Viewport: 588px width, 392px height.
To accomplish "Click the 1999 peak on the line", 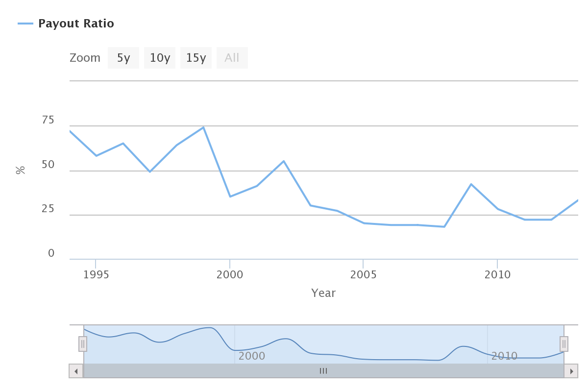I will click(203, 127).
